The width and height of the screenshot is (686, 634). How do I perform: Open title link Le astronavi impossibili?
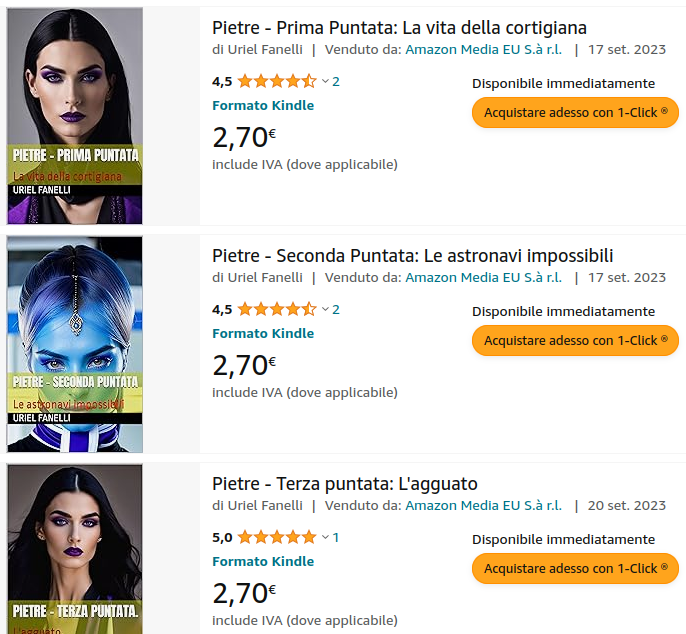[x=413, y=256]
